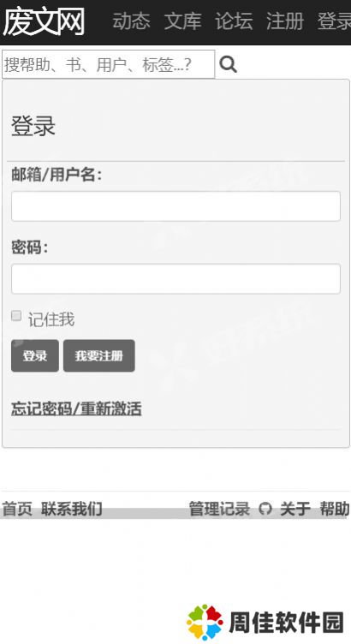Image resolution: width=351 pixels, height=644 pixels.
Task: Click the gray 登录 submit button
Action: 35,355
